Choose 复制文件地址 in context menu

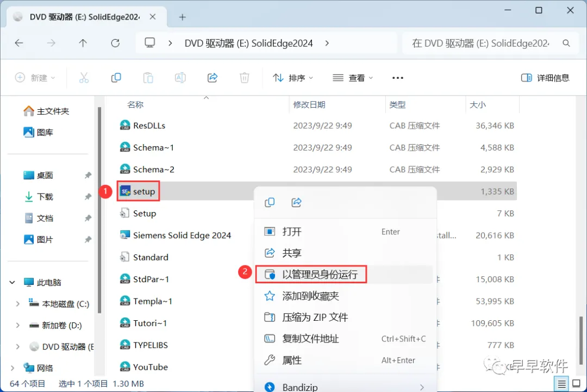[x=345, y=339]
